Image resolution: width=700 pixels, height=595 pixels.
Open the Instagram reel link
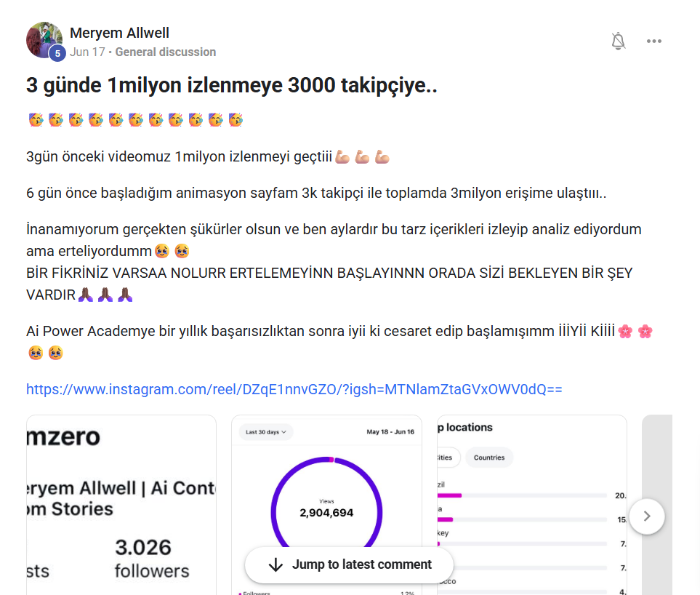[x=294, y=389]
